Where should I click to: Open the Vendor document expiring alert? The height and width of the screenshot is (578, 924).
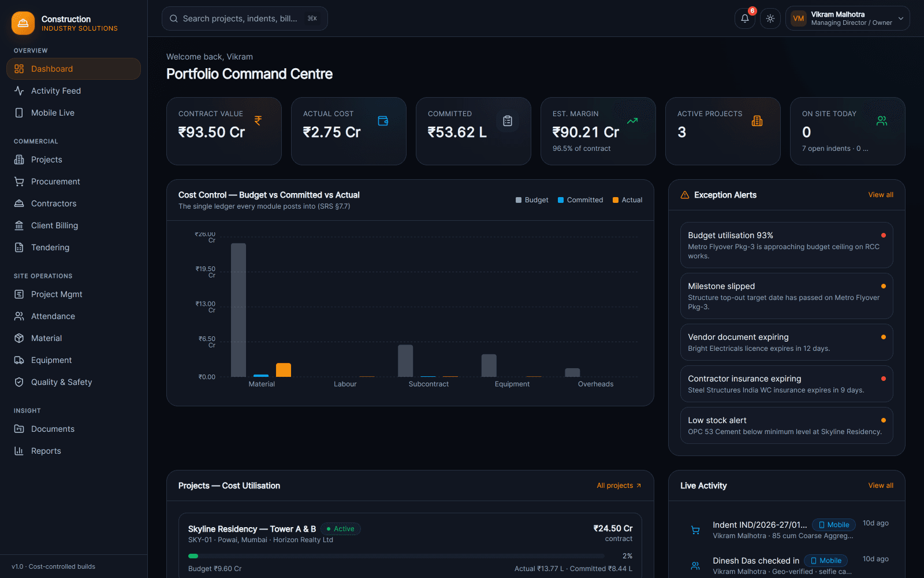pos(787,342)
